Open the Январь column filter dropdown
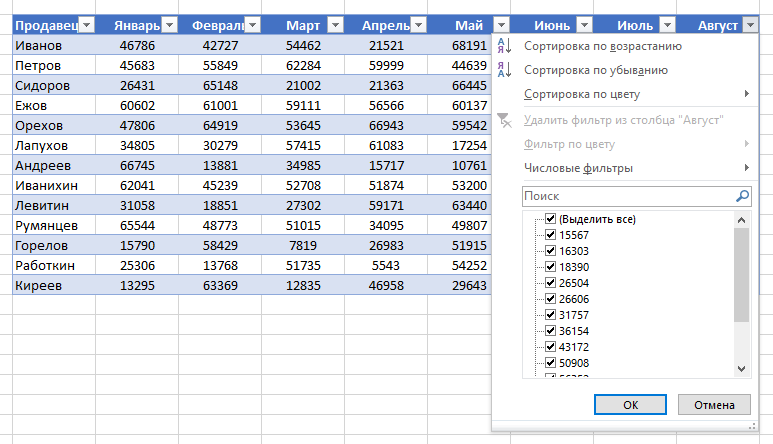773x444 pixels. (168, 25)
